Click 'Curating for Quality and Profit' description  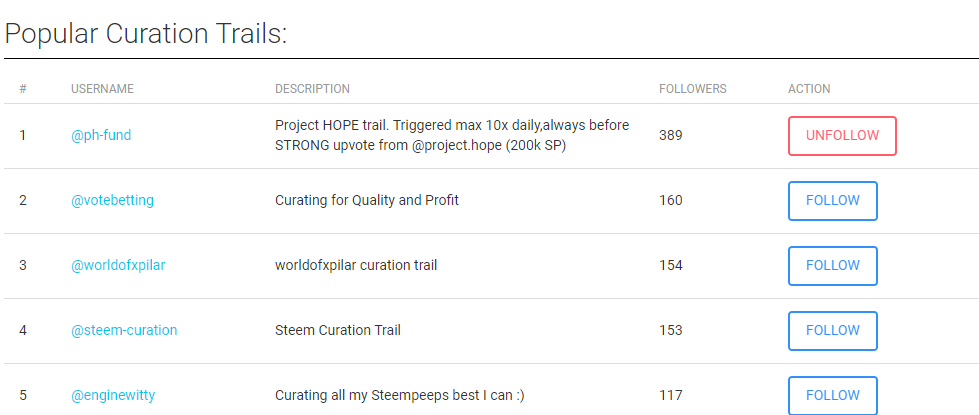click(367, 201)
